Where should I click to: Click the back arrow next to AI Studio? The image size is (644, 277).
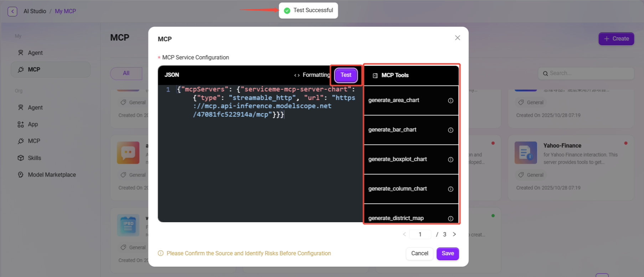coord(12,11)
